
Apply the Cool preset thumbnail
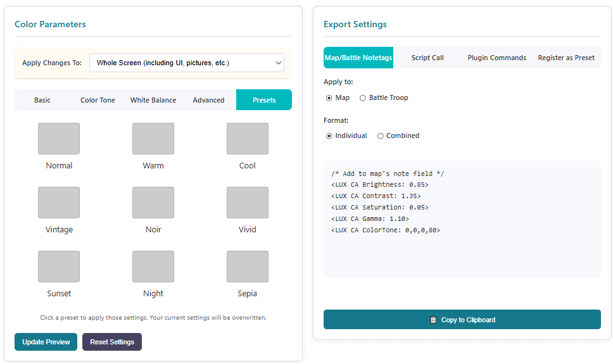[248, 139]
